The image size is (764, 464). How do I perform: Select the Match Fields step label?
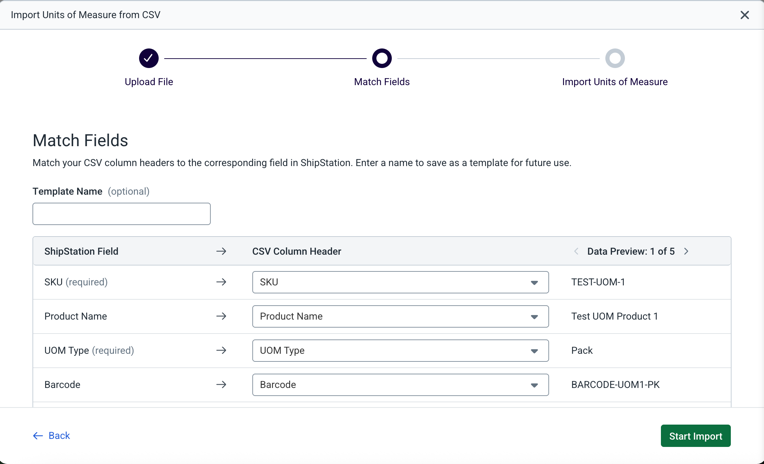pos(382,82)
